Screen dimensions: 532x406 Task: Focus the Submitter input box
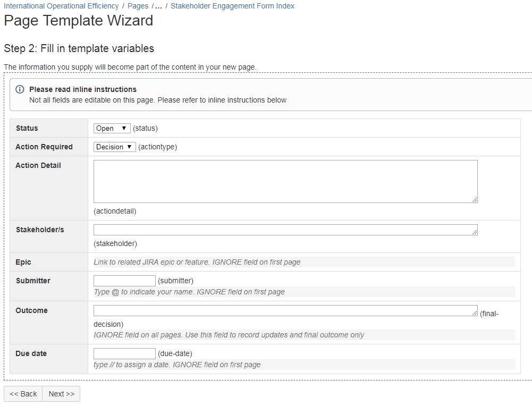[x=124, y=281]
